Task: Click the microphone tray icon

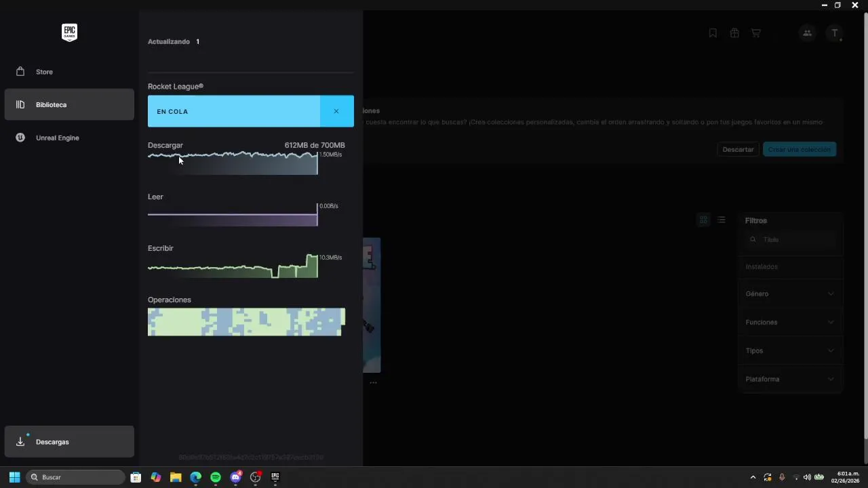Action: coord(782,477)
